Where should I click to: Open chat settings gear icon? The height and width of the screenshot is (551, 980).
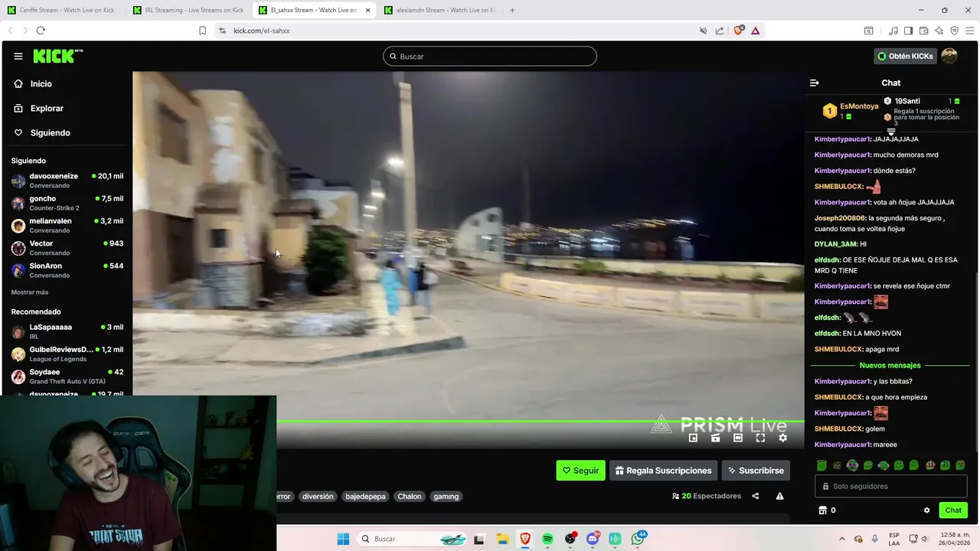[926, 510]
